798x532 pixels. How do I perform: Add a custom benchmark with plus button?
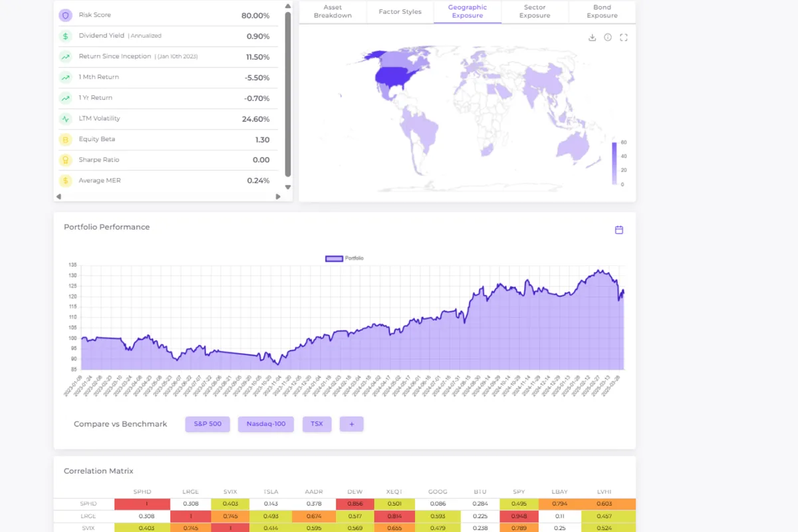pyautogui.click(x=351, y=424)
